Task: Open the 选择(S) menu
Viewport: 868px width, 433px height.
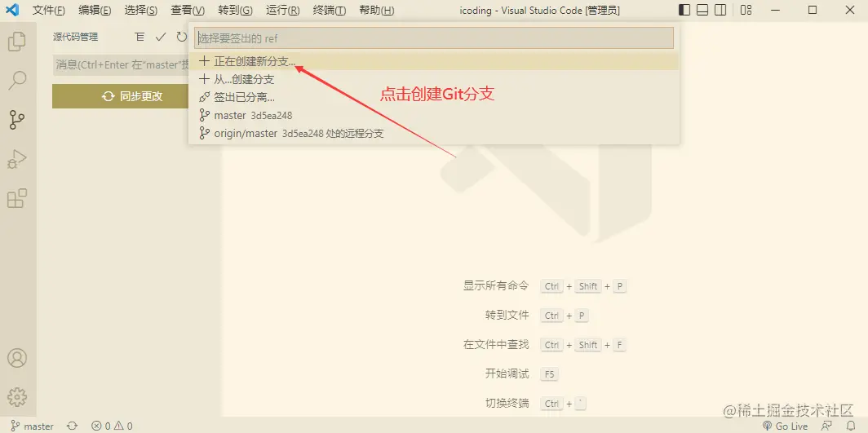Action: tap(140, 10)
